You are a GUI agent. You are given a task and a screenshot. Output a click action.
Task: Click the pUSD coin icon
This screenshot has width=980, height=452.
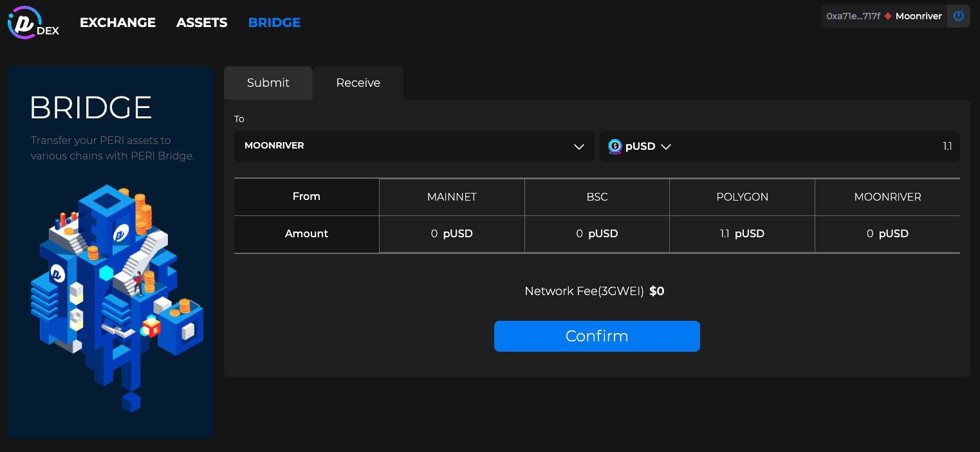coord(615,147)
